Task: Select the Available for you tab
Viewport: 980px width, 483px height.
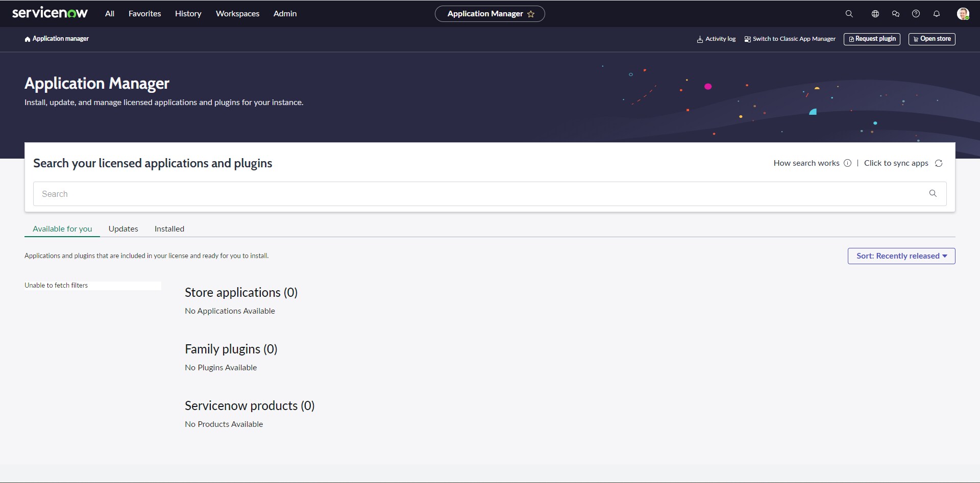Action: tap(62, 229)
